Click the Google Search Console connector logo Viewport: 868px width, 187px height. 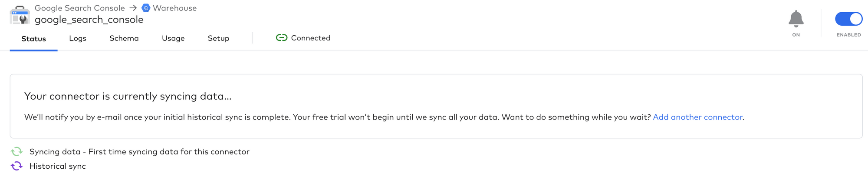click(x=20, y=15)
